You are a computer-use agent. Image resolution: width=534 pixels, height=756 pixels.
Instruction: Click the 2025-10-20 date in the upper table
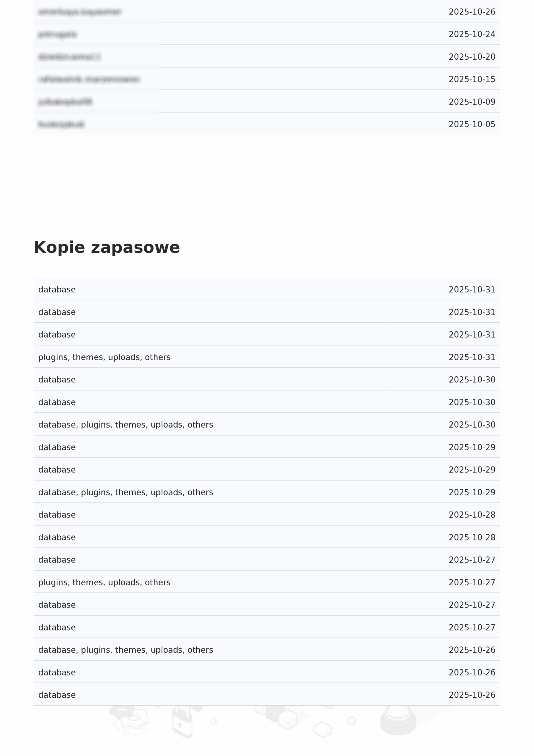(x=471, y=57)
